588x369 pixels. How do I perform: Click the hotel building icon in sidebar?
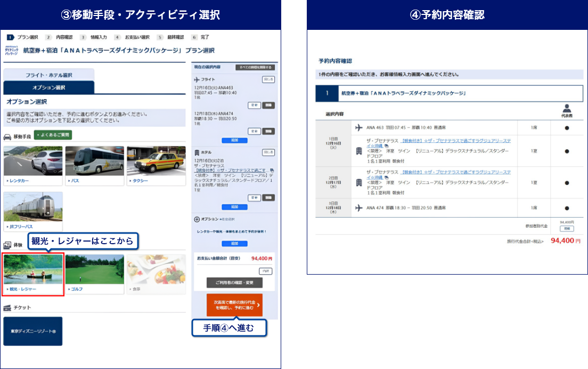pyautogui.click(x=197, y=153)
